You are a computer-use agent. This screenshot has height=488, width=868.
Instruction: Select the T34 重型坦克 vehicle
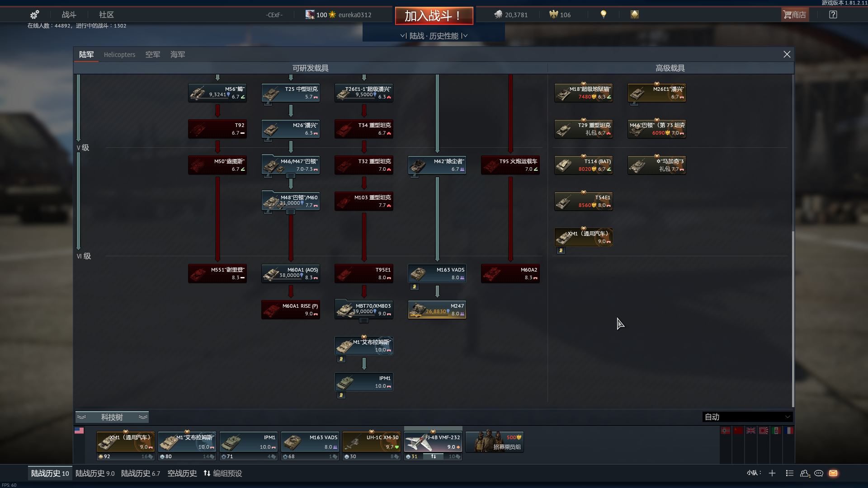[x=364, y=129]
